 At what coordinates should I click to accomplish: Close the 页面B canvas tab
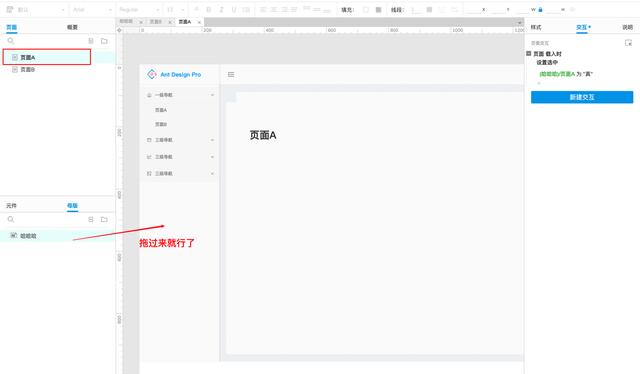point(170,22)
